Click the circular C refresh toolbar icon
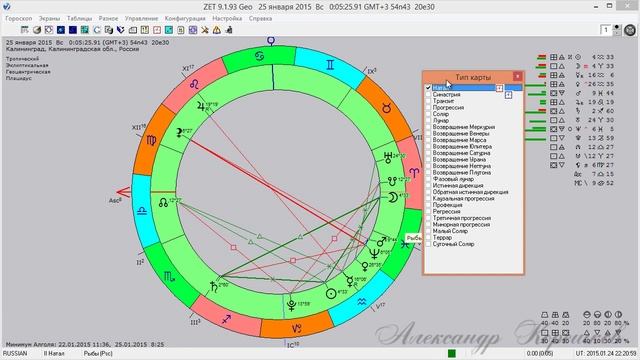This screenshot has height=360, width=640. coord(97,30)
